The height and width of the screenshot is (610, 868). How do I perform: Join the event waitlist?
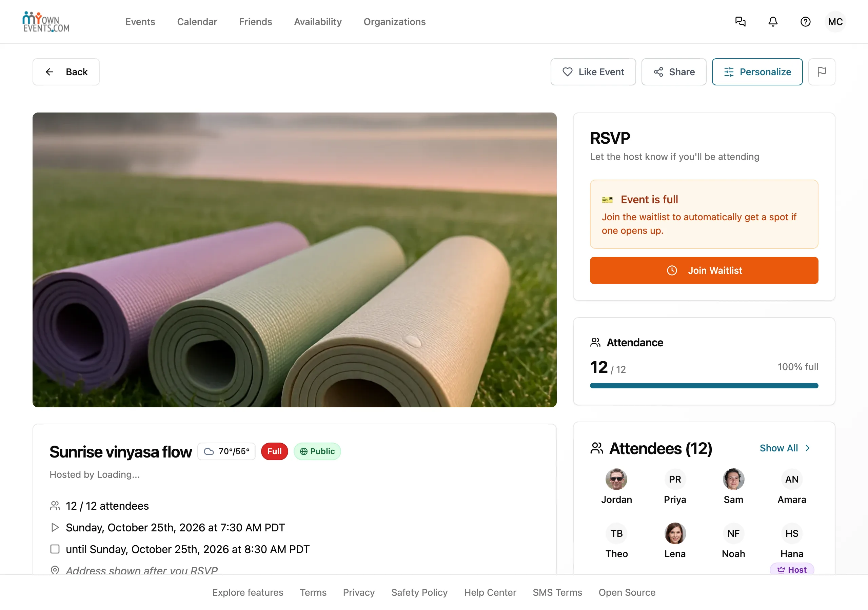pos(704,270)
